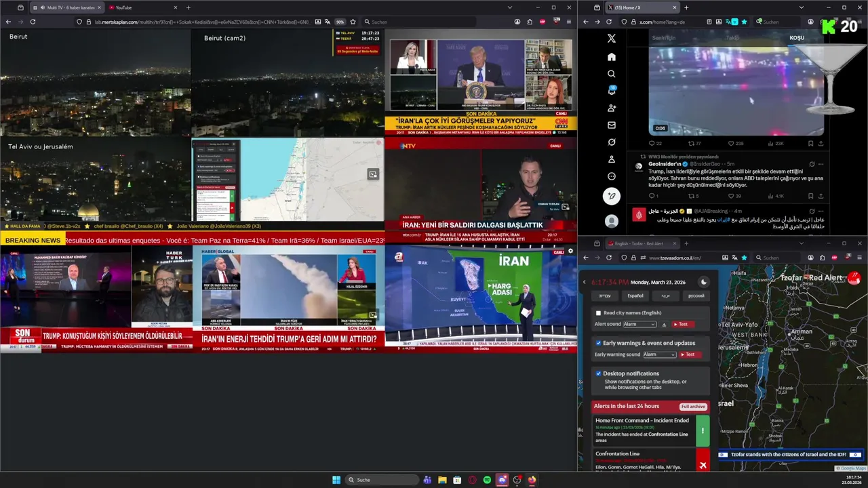The image size is (868, 488).
Task: Bookmark the GeoInsider post
Action: click(810, 196)
